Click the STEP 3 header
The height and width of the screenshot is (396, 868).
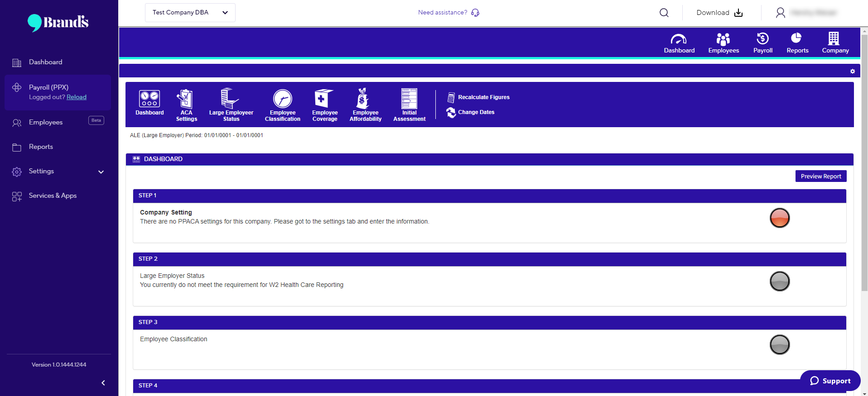[489, 322]
